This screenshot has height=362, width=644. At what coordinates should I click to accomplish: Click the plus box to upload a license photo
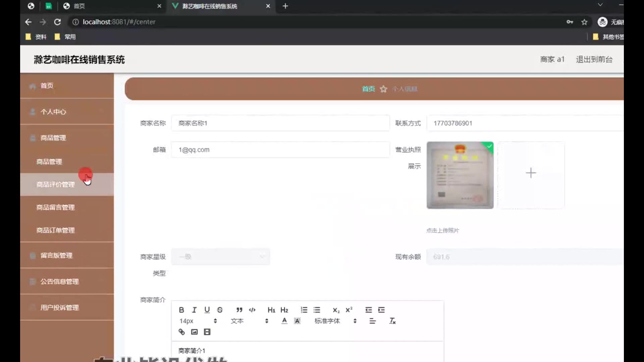[x=531, y=173]
